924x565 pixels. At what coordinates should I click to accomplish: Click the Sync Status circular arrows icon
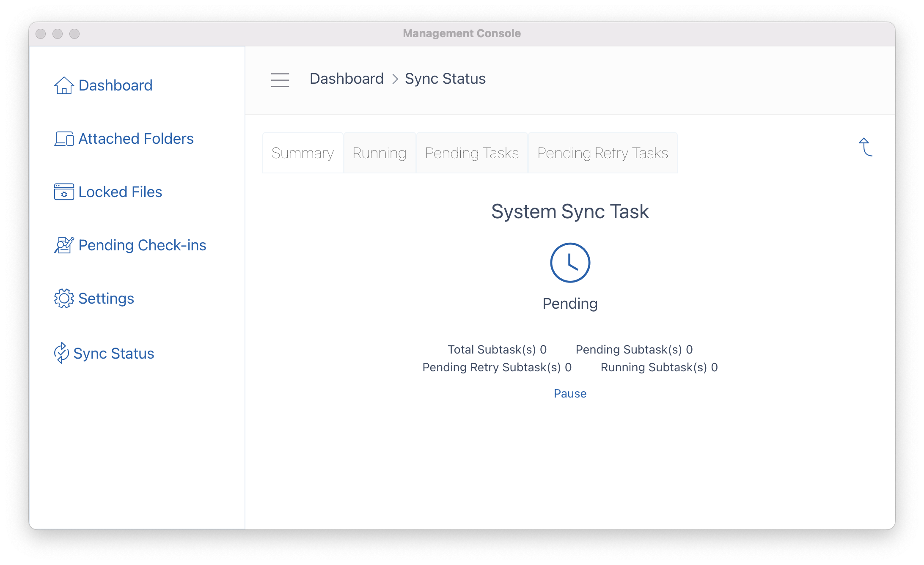(61, 353)
